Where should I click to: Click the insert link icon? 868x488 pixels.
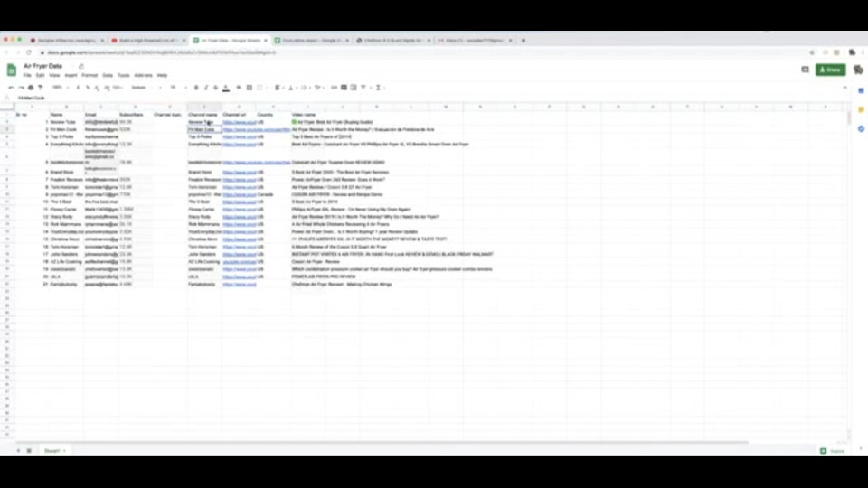click(334, 88)
